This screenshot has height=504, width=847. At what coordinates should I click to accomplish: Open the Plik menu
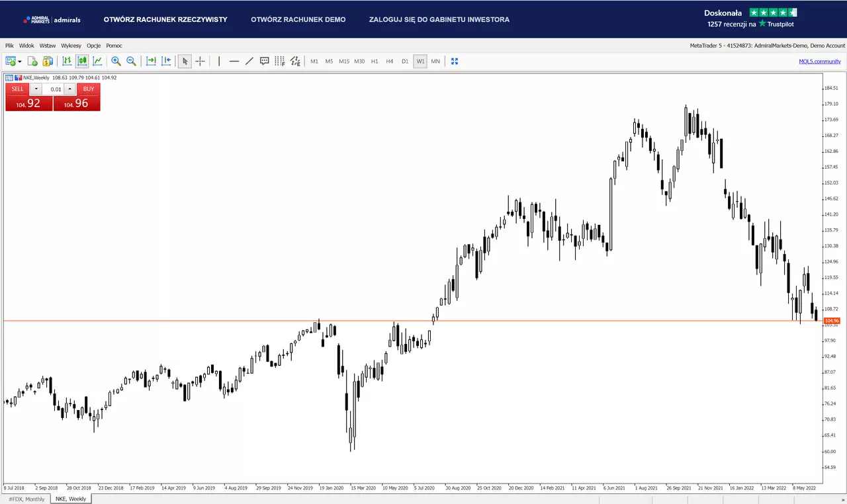(x=9, y=46)
